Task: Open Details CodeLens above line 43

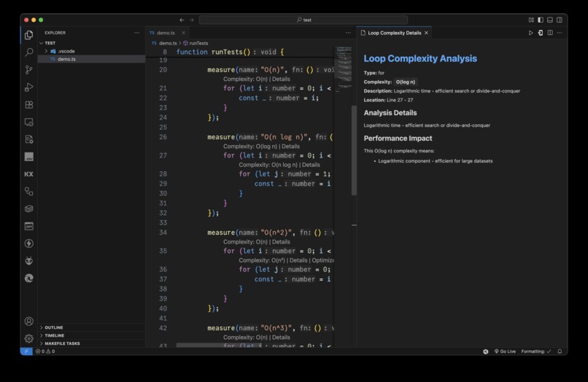Action: [281, 337]
